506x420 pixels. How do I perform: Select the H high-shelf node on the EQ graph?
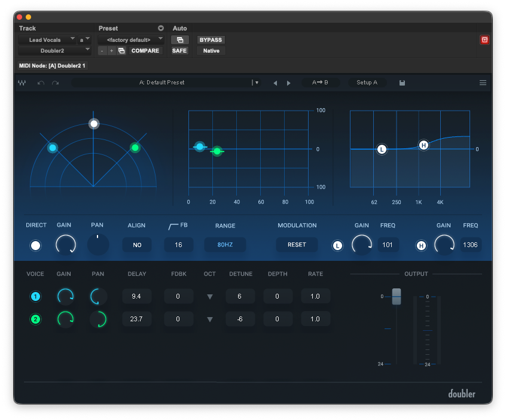pyautogui.click(x=423, y=144)
